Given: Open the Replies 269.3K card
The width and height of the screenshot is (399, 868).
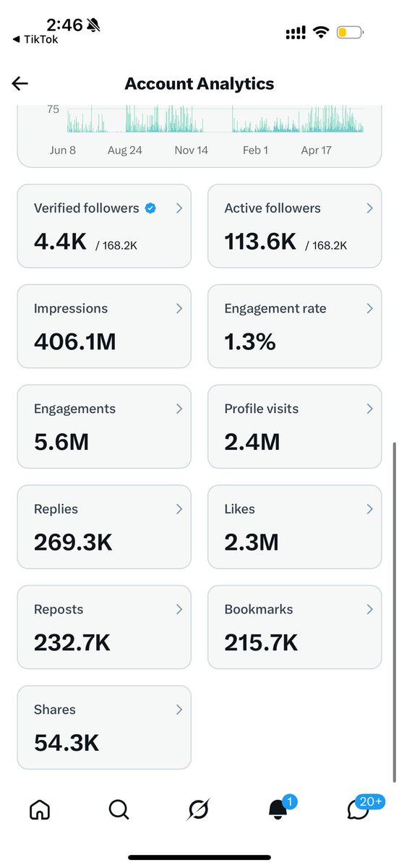Looking at the screenshot, I should 104,527.
